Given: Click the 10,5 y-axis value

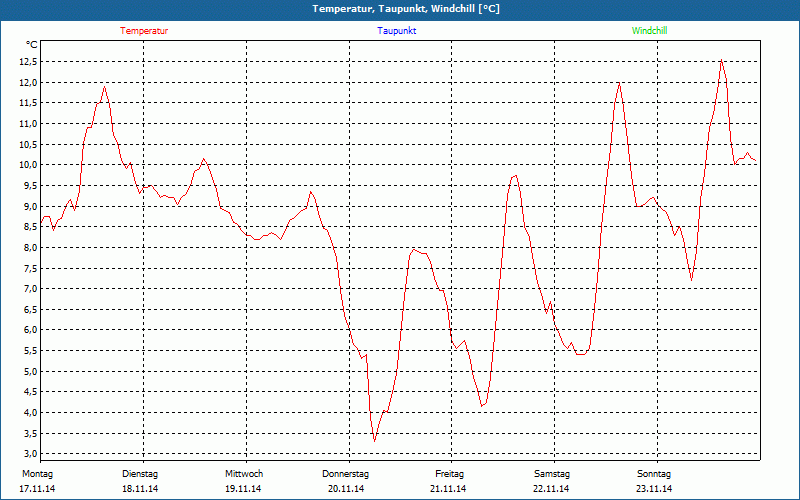Looking at the screenshot, I should tap(29, 144).
